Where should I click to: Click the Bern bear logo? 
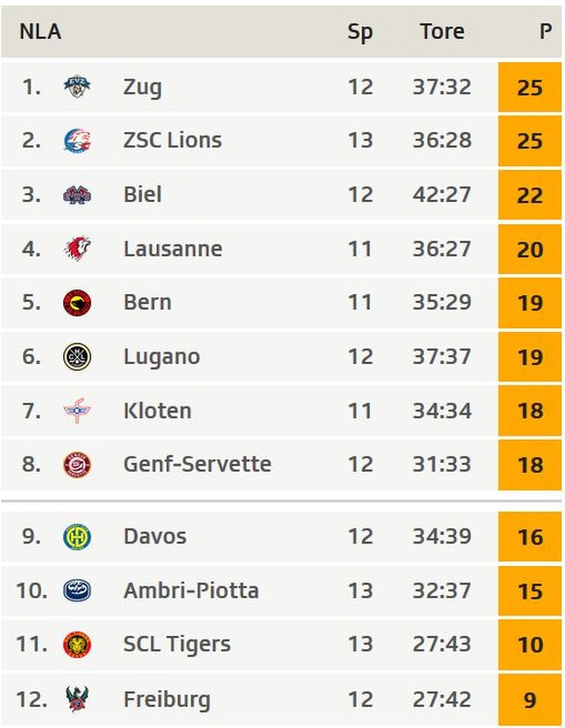[77, 303]
